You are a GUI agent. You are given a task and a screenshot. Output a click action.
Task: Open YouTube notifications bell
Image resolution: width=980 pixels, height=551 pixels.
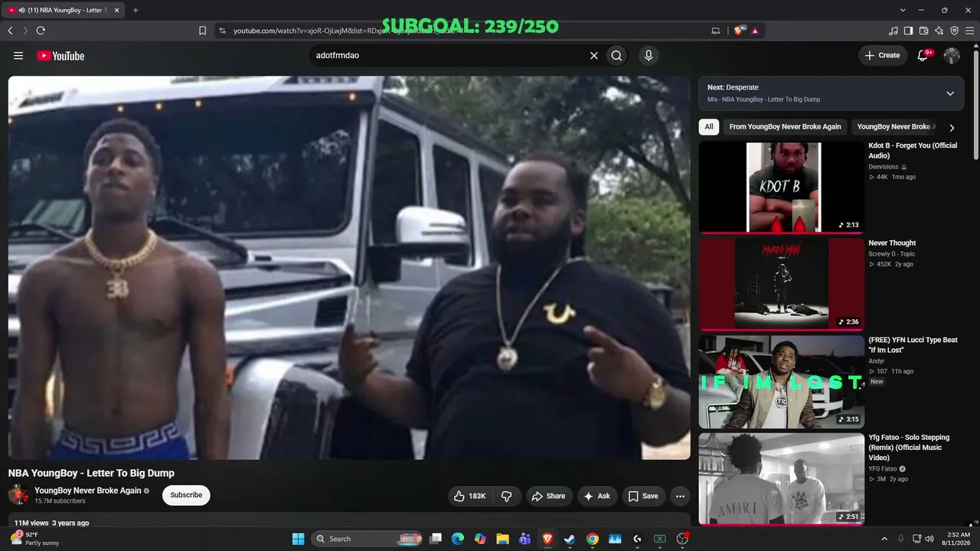[923, 56]
